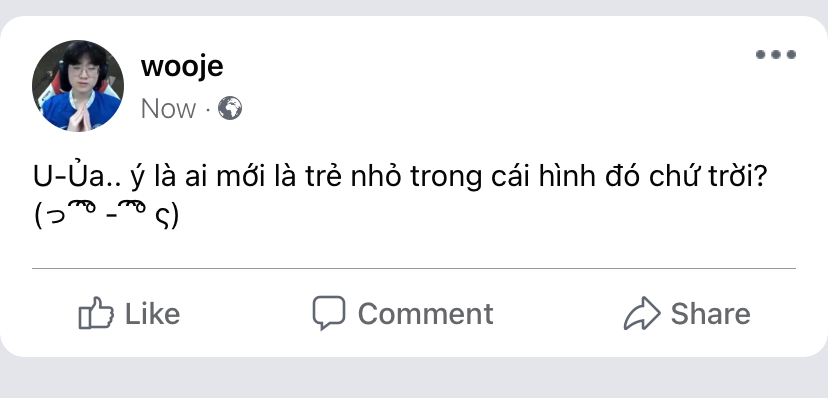Tap the "Comment" text label

coord(426,314)
